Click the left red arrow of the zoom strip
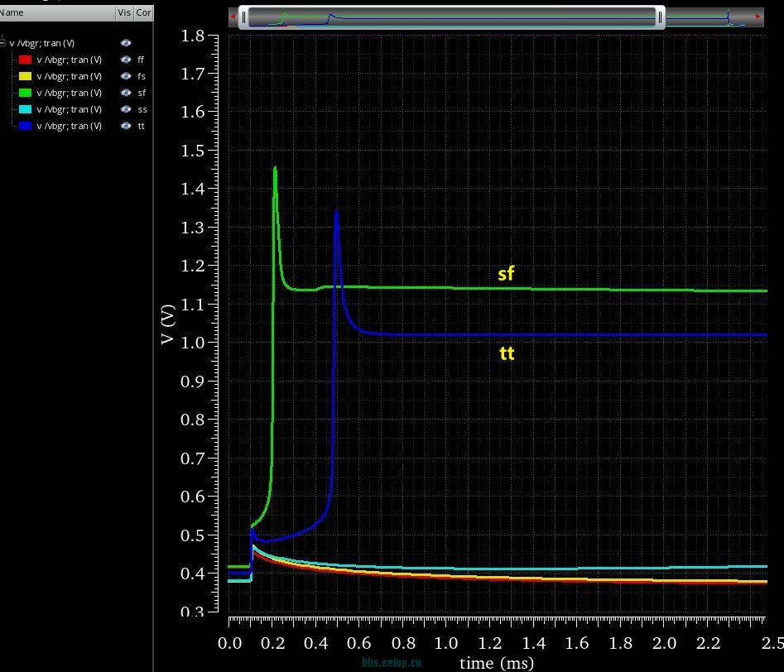This screenshot has height=672, width=784. (x=233, y=17)
